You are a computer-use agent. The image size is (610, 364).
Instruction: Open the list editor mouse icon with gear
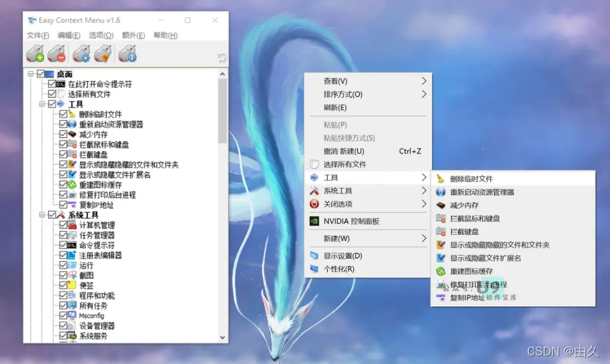pos(82,53)
